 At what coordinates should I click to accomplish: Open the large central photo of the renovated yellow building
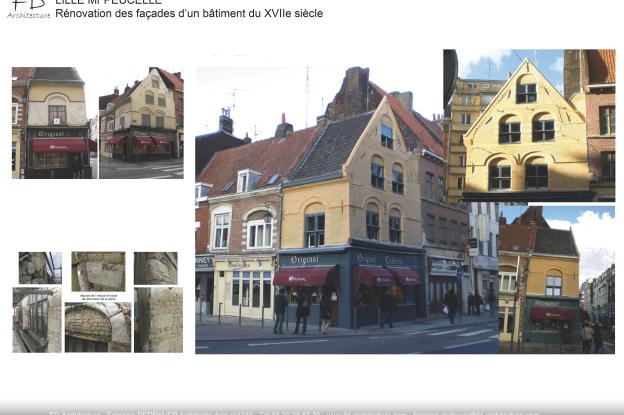[347, 210]
